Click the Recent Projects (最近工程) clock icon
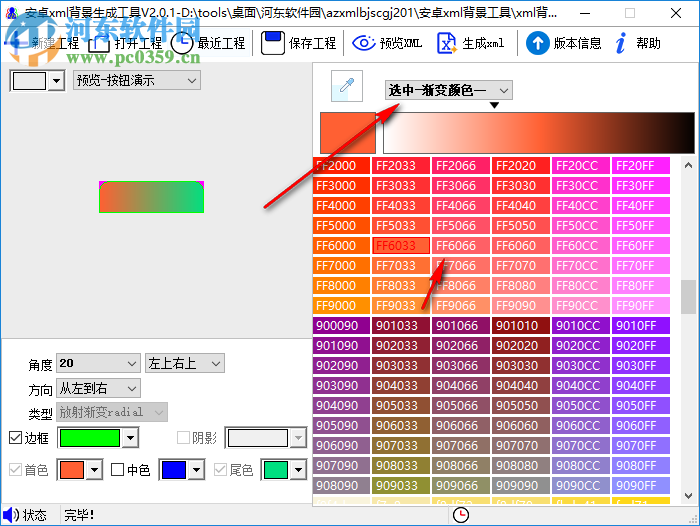Screen dimensions: 700x526 click(182, 43)
